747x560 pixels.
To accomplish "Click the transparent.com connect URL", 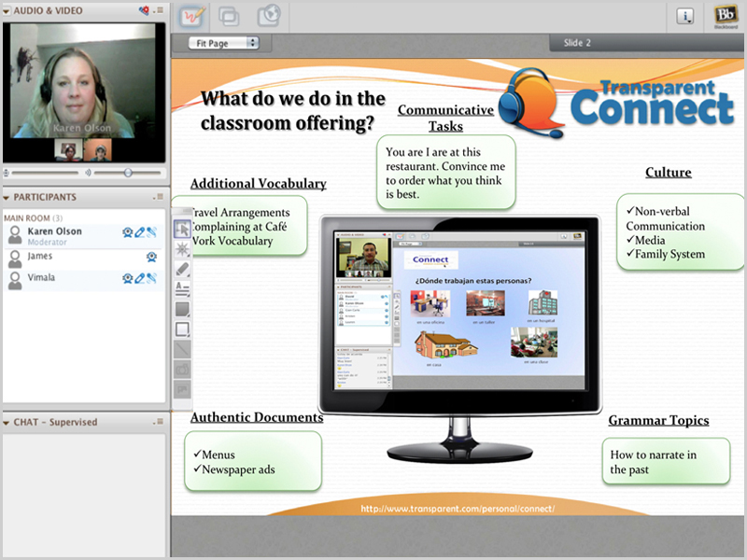I will click(x=458, y=509).
